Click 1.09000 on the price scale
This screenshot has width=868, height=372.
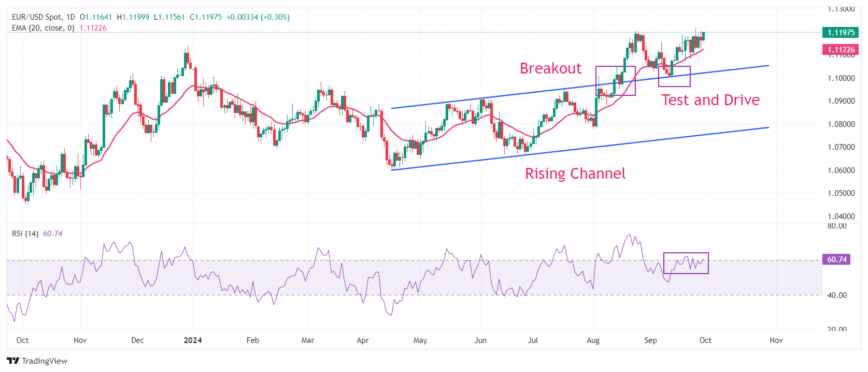tap(841, 101)
